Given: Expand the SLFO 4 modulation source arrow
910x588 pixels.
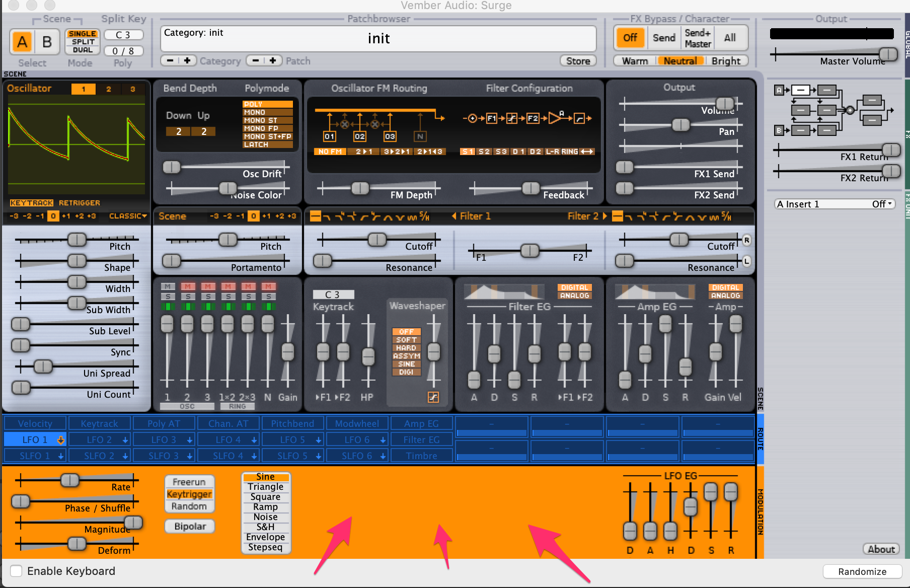Looking at the screenshot, I should (254, 456).
